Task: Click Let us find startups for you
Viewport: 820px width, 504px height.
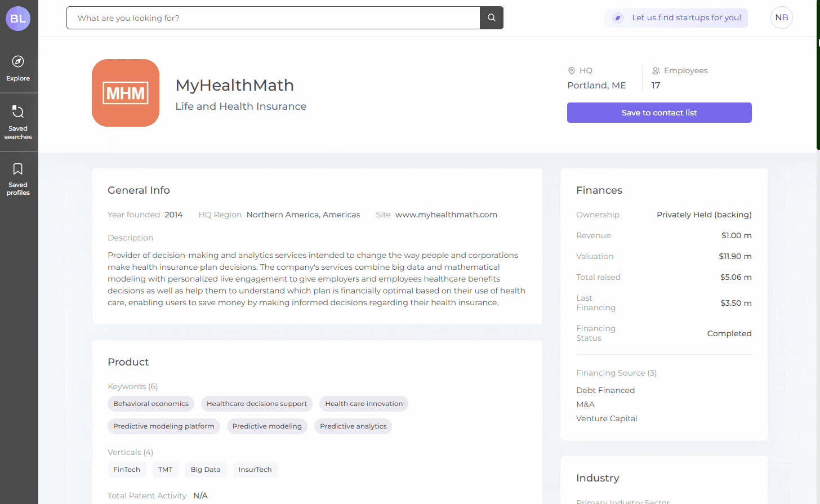Action: click(x=686, y=18)
